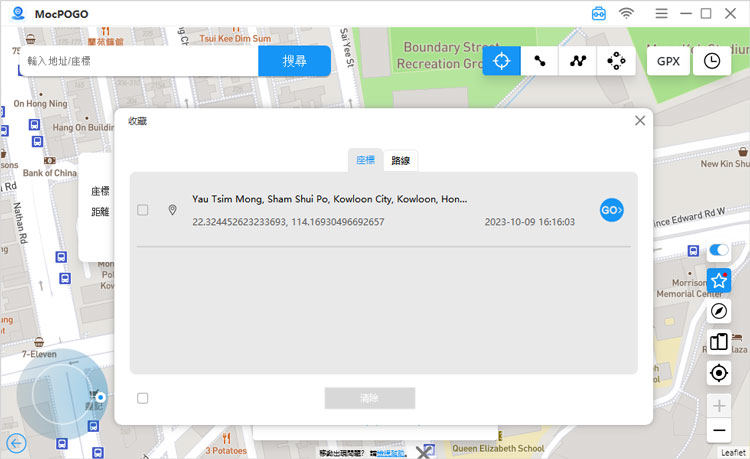Open the history records clock icon
750x459 pixels.
(712, 61)
